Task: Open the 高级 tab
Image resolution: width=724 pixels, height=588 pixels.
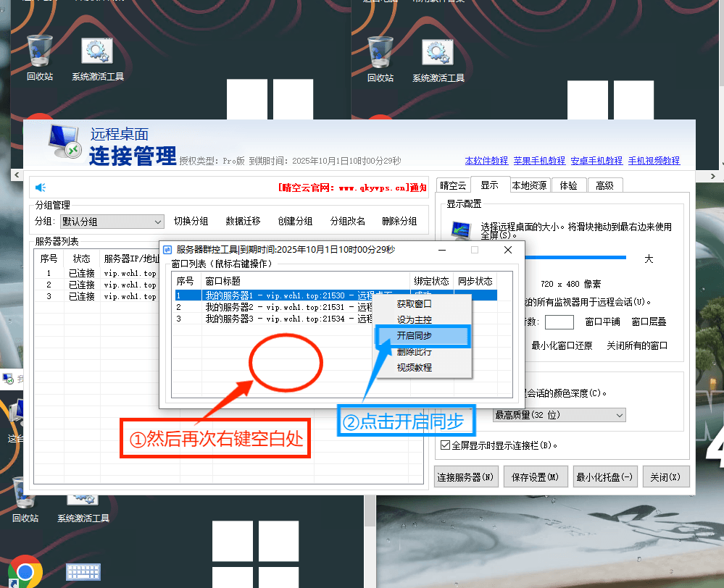Action: (x=604, y=185)
